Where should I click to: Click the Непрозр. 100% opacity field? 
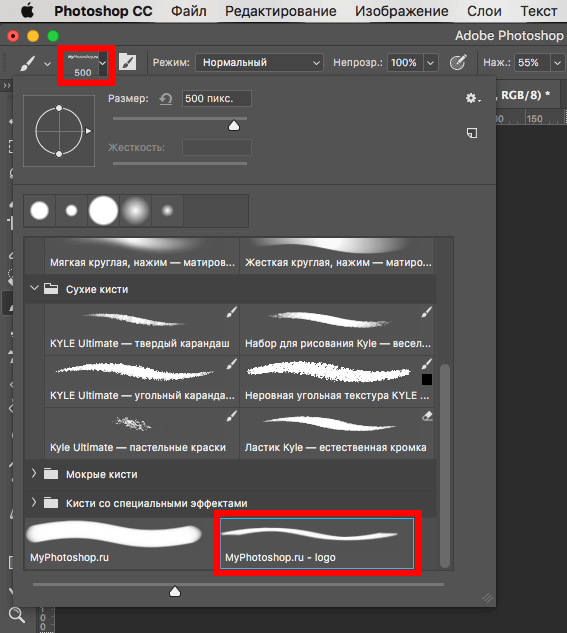[x=405, y=63]
